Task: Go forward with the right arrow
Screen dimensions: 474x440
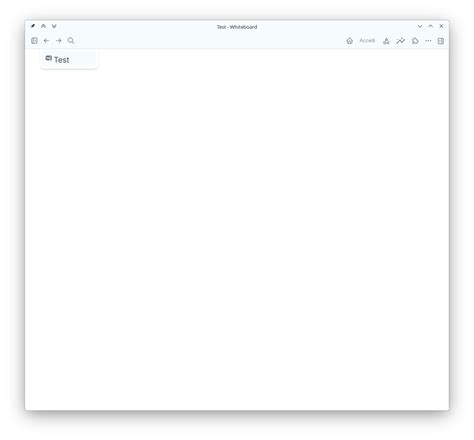Action: click(x=59, y=41)
